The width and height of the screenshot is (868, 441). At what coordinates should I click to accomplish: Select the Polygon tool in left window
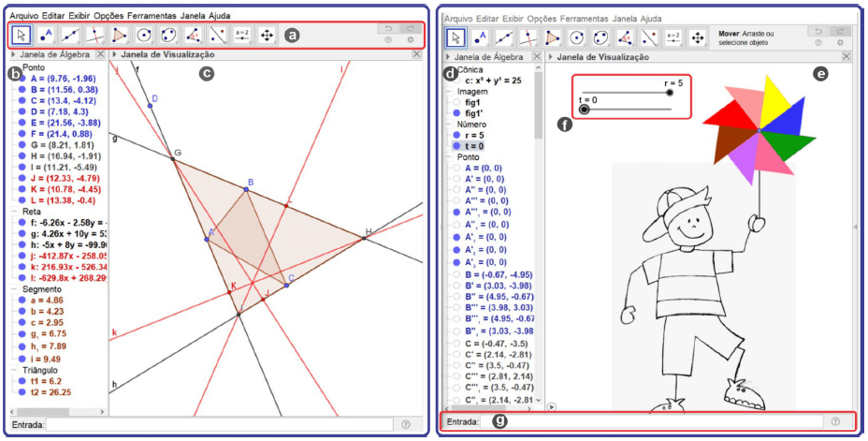point(120,36)
